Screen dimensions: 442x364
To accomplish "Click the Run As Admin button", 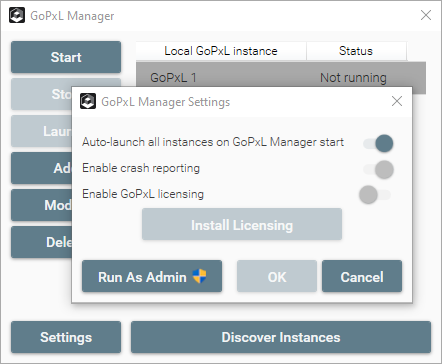I will (152, 276).
